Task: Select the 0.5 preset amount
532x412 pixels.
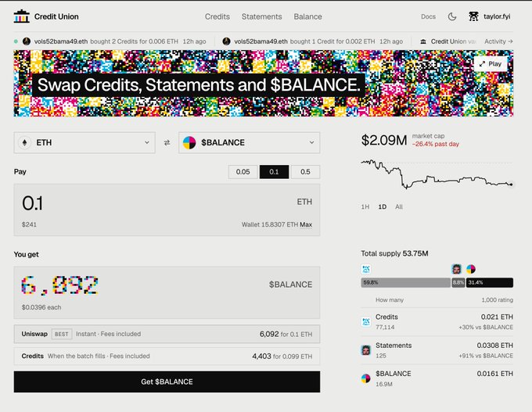Action: 305,172
